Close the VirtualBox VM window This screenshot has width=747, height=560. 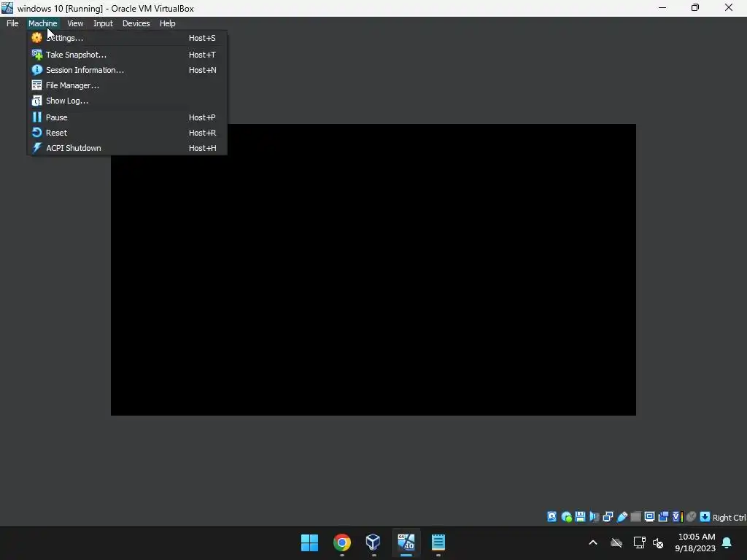coord(729,7)
